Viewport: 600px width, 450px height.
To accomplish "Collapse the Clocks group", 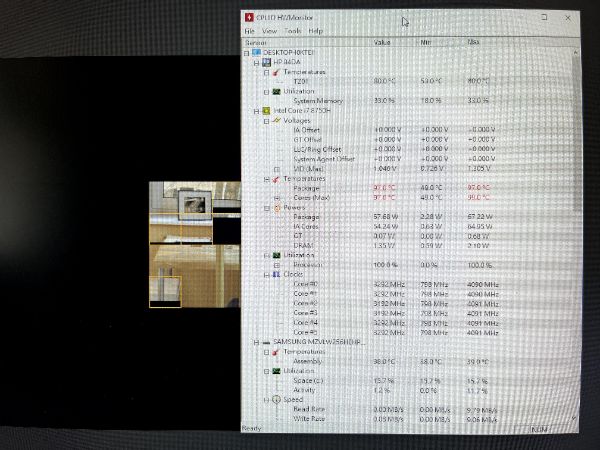I will pyautogui.click(x=266, y=275).
